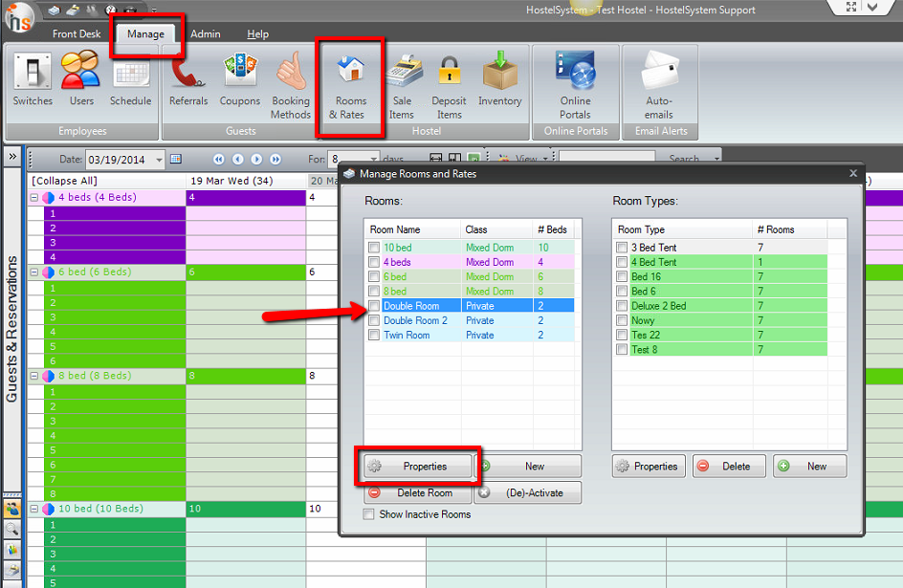
Task: Open the For days dropdown
Action: pos(374,159)
